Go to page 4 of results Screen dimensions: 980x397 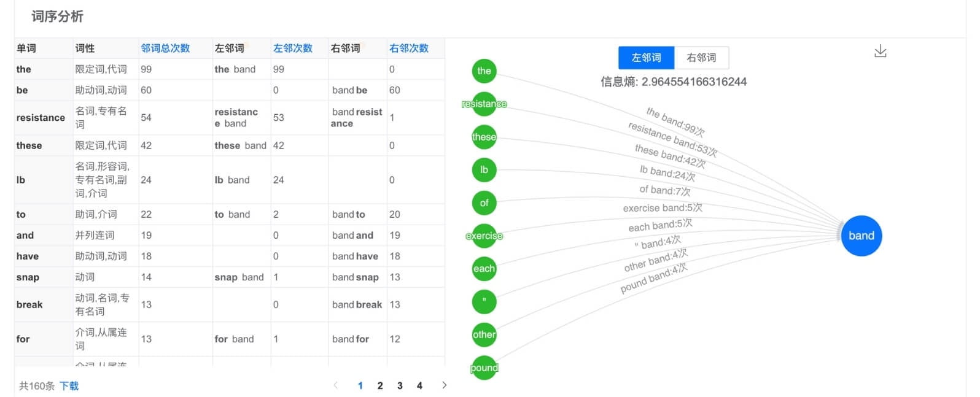click(419, 385)
